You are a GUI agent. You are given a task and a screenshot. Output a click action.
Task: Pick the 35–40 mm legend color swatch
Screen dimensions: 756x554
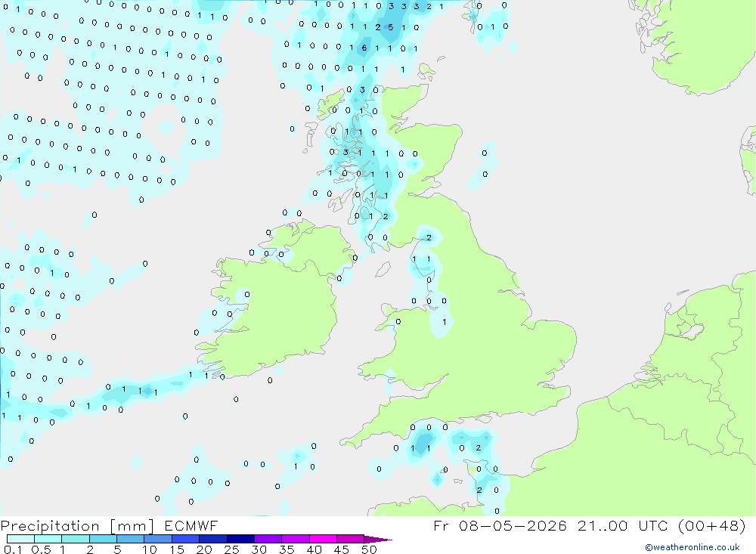pyautogui.click(x=295, y=539)
